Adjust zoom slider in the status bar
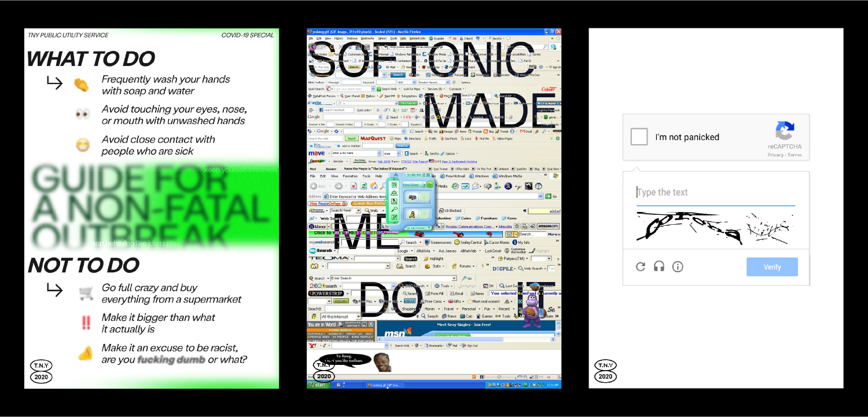 tap(498, 377)
